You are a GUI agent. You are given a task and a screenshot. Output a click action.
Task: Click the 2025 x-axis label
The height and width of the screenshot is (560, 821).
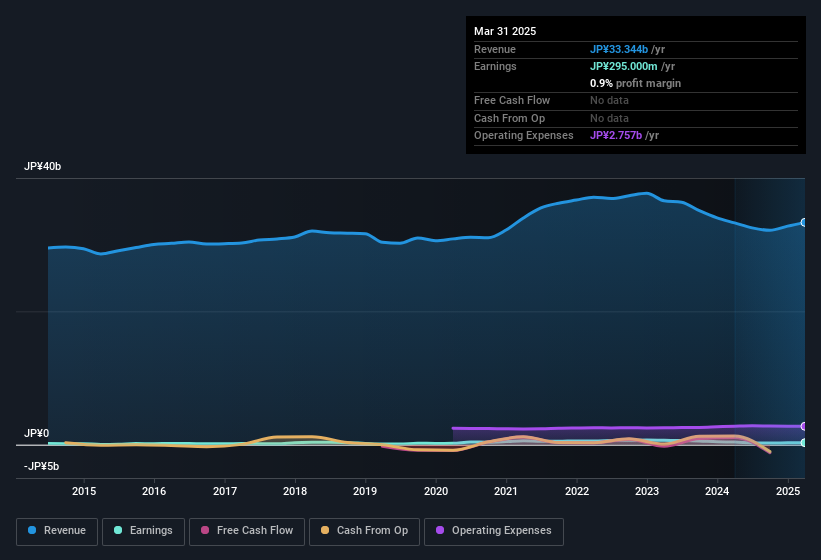click(x=787, y=491)
